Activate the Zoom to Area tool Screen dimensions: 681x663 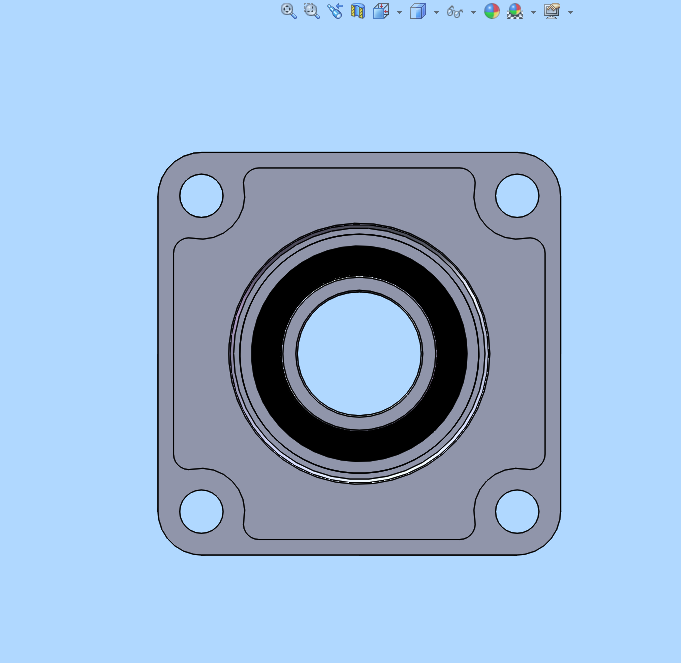point(312,11)
